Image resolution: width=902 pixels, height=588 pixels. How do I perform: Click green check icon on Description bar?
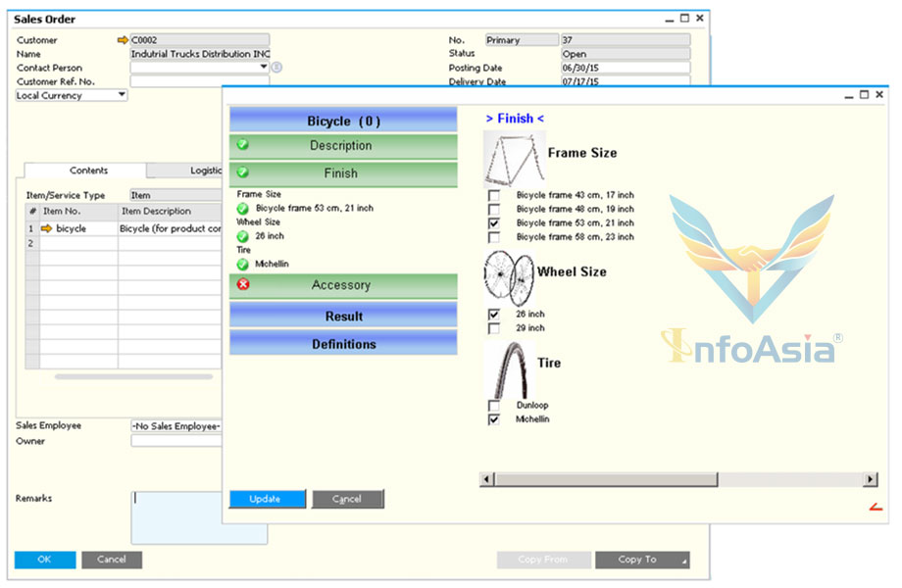243,144
